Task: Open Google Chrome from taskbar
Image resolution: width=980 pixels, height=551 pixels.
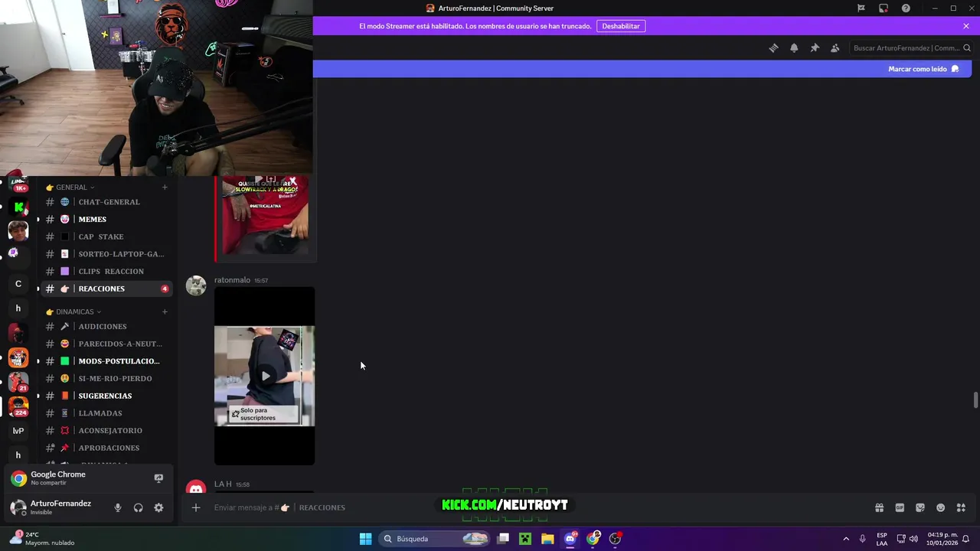Action: click(x=593, y=539)
